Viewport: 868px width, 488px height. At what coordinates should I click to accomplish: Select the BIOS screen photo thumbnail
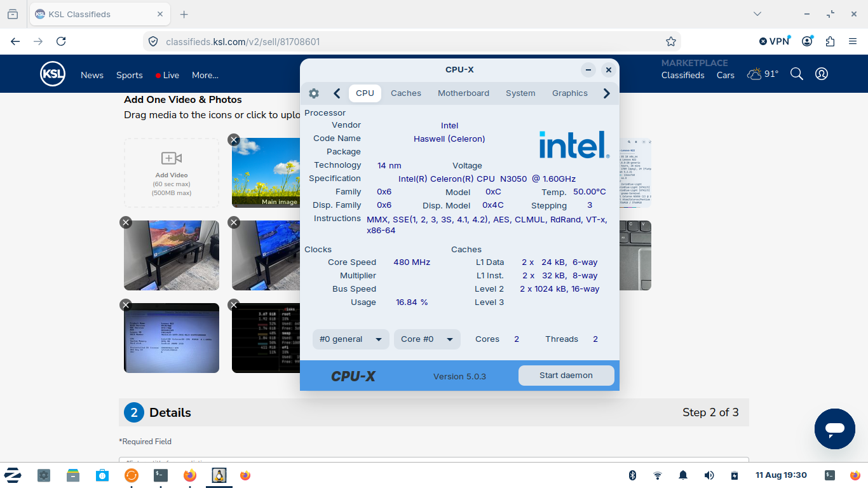[x=172, y=338]
